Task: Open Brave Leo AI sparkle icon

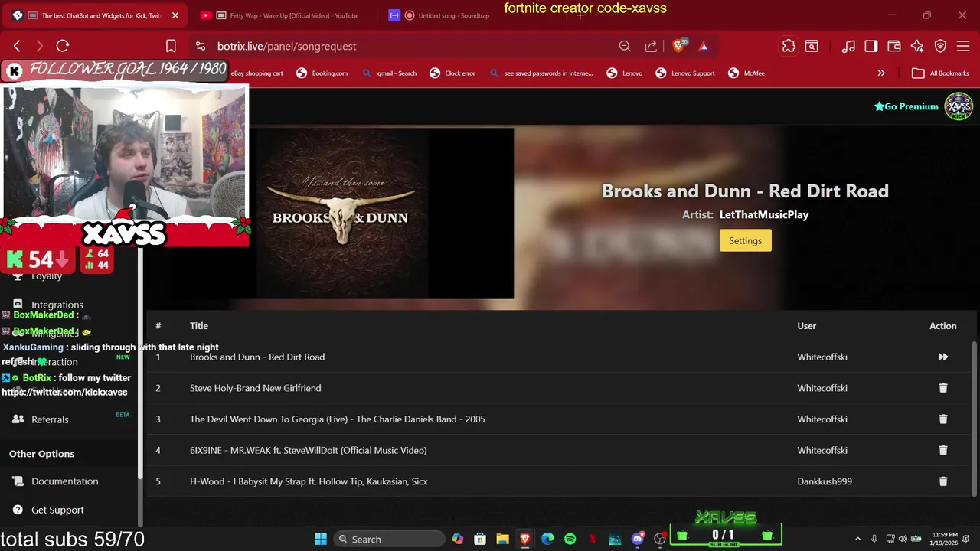Action: click(917, 46)
